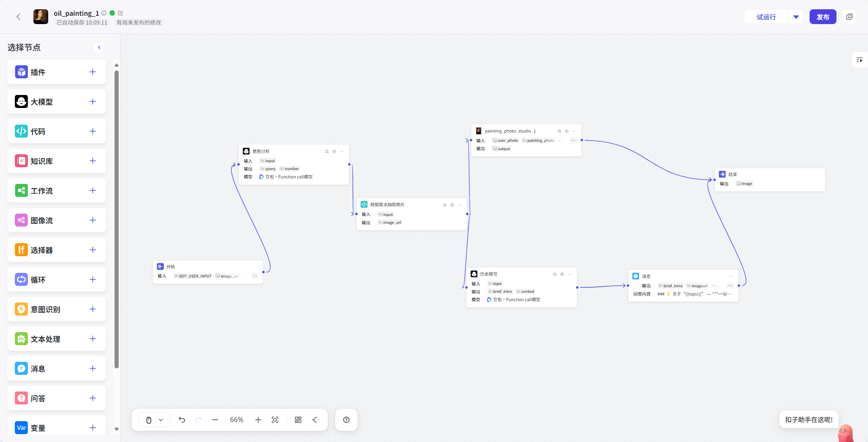This screenshot has height=442, width=868.
Task: Click undo arrow in bottom toolbar
Action: (182, 420)
